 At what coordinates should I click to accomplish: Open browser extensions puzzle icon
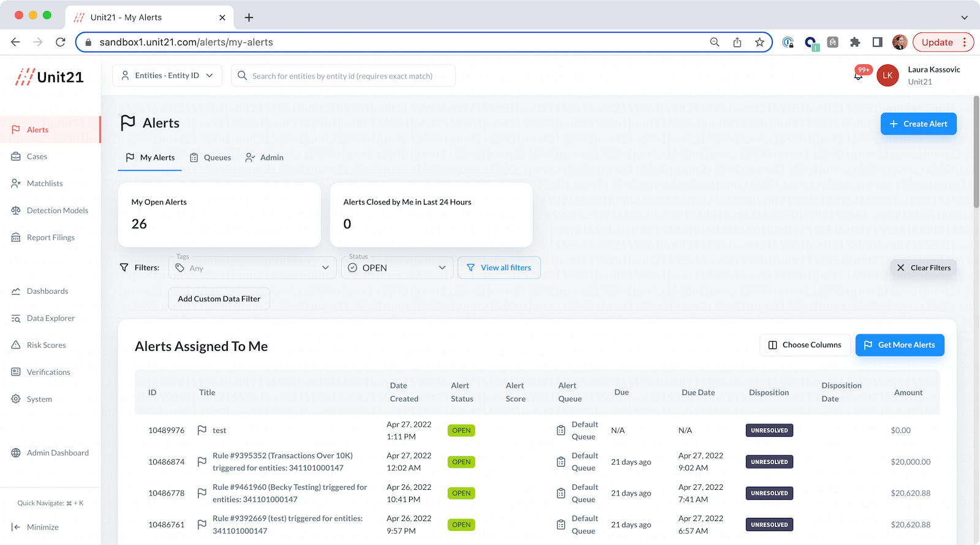click(855, 42)
